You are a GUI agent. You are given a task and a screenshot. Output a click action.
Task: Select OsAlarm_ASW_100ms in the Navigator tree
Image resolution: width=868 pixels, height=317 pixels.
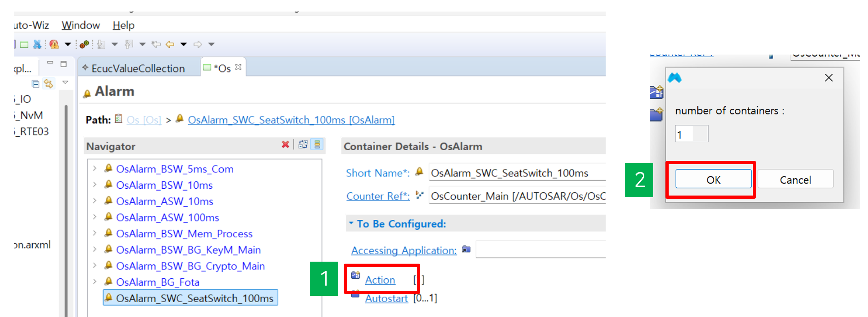coord(167,217)
